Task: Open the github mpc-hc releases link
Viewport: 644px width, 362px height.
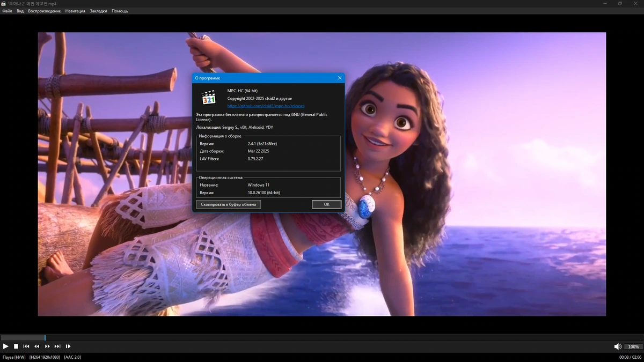Action: point(266,106)
